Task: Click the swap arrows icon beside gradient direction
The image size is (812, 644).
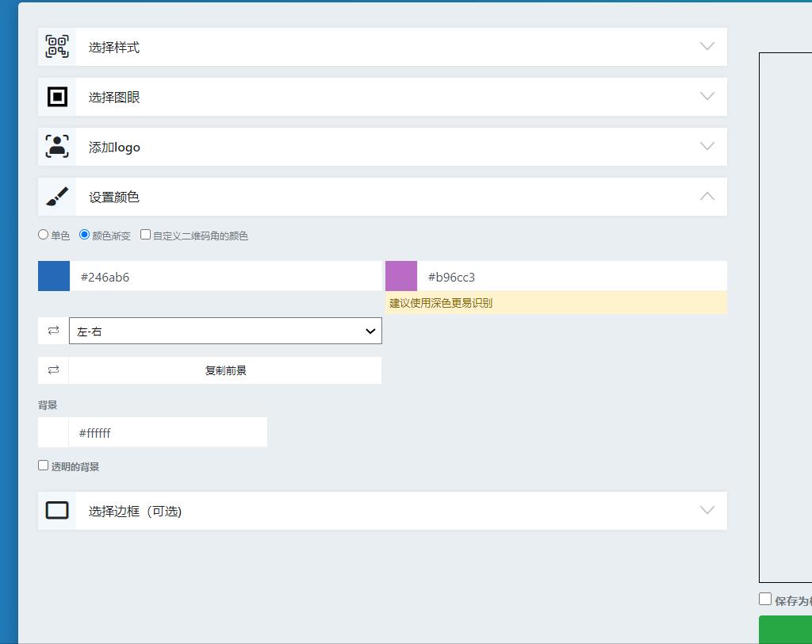Action: point(52,331)
